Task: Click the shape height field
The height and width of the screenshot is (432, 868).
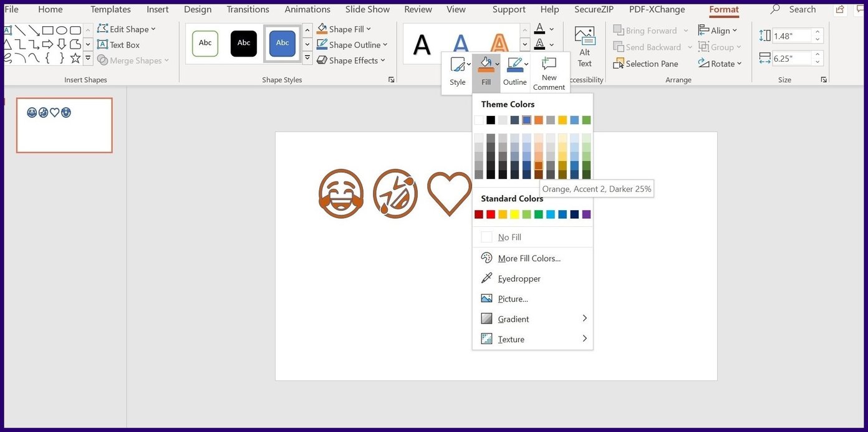Action: pos(791,36)
